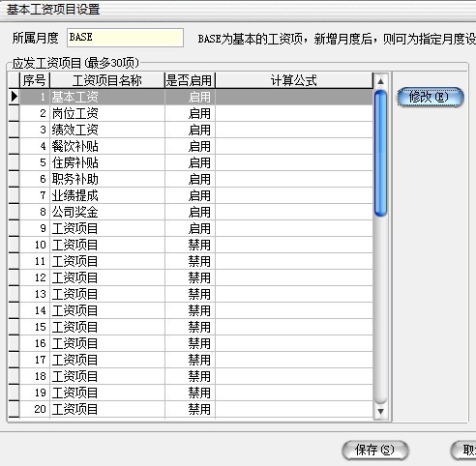Click the 保存(S) button
Image resolution: width=476 pixels, height=466 pixels.
[x=375, y=450]
